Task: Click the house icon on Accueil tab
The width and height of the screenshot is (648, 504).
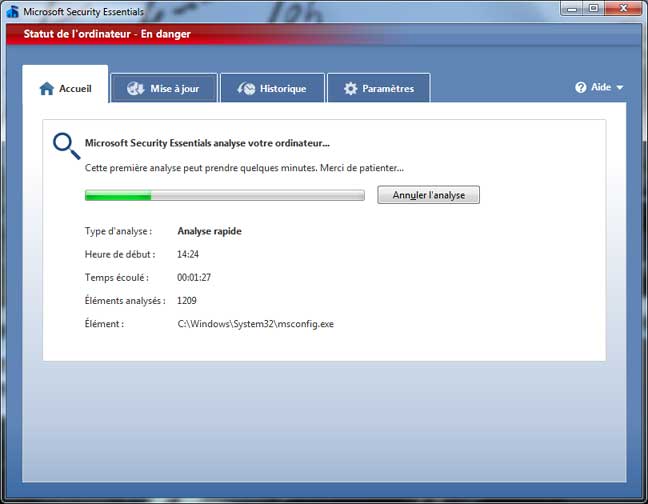Action: tap(46, 88)
